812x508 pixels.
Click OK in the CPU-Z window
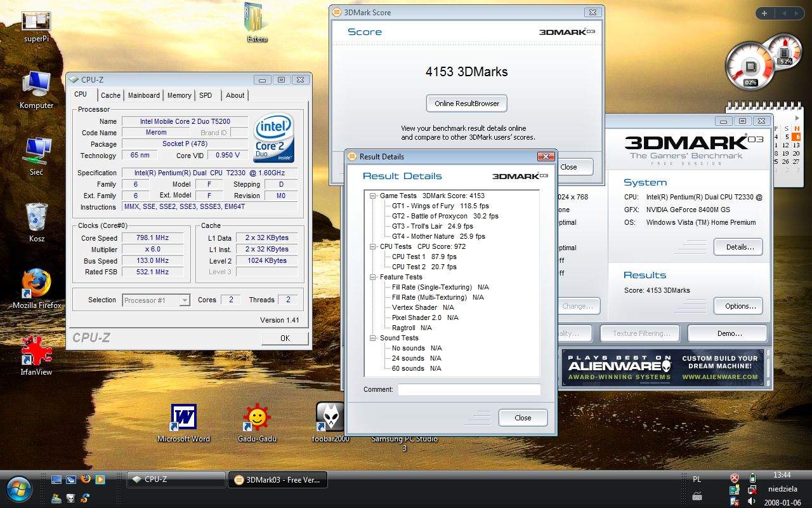point(285,338)
